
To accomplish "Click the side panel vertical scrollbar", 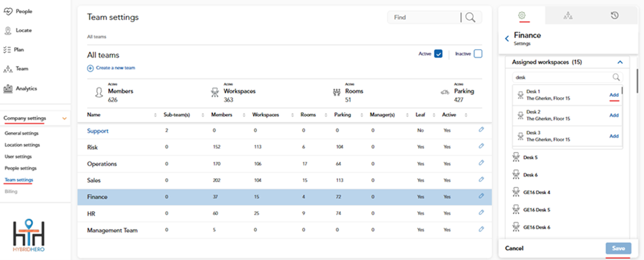I will (x=637, y=80).
